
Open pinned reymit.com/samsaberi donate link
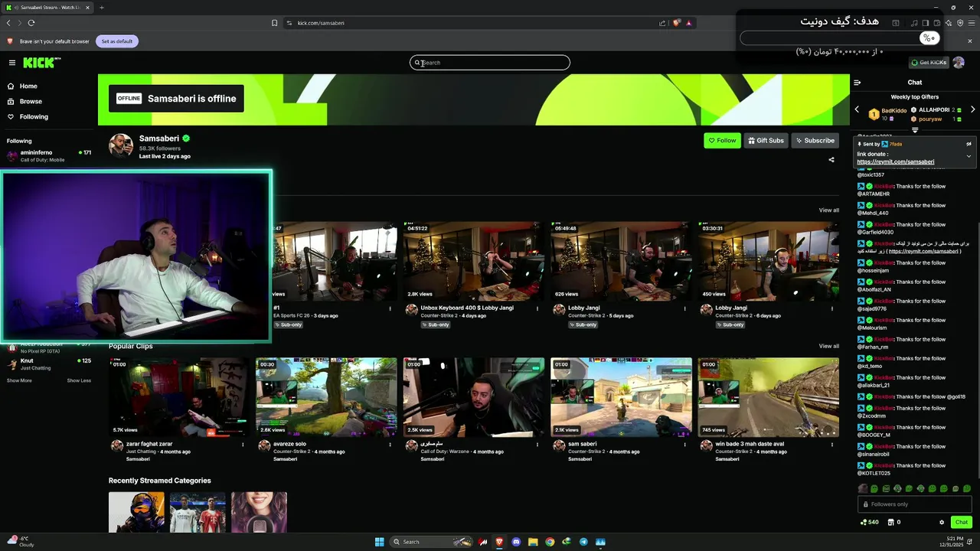(x=896, y=162)
